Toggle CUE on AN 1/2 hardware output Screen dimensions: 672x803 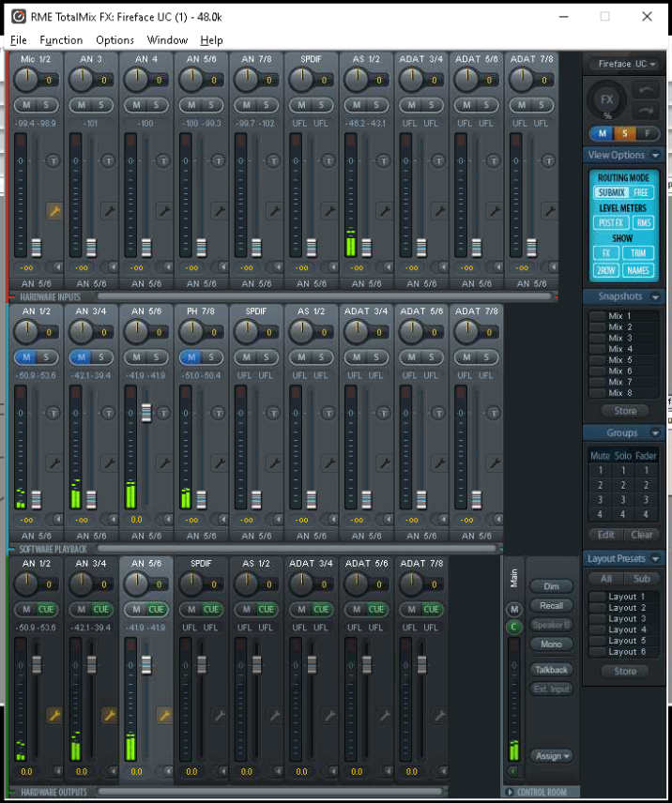click(46, 609)
